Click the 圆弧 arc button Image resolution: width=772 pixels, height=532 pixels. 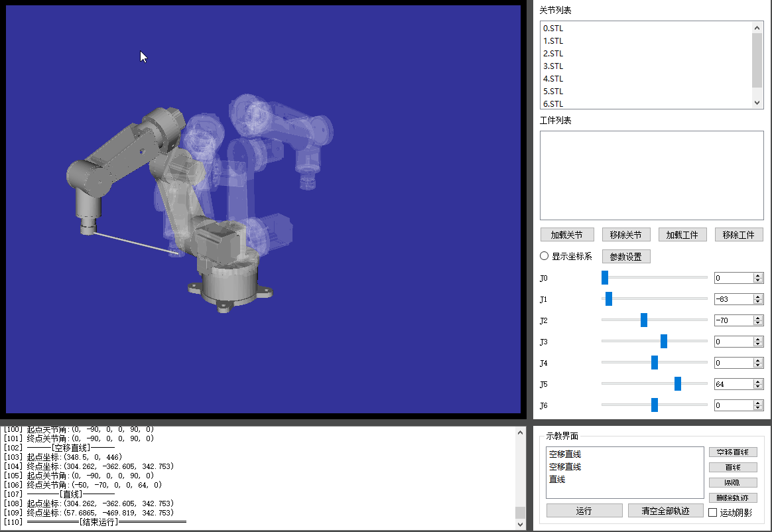(x=733, y=482)
